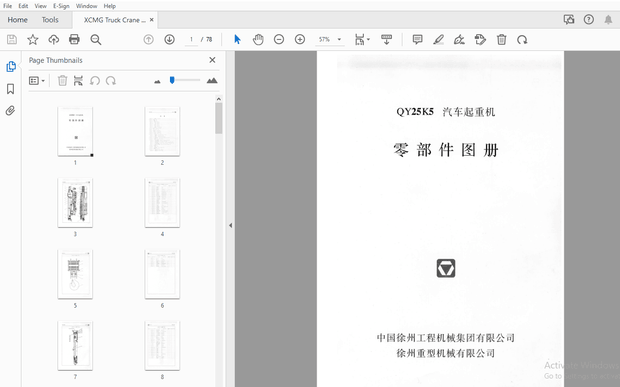Open the Window menu
The image size is (620, 387).
86,6
